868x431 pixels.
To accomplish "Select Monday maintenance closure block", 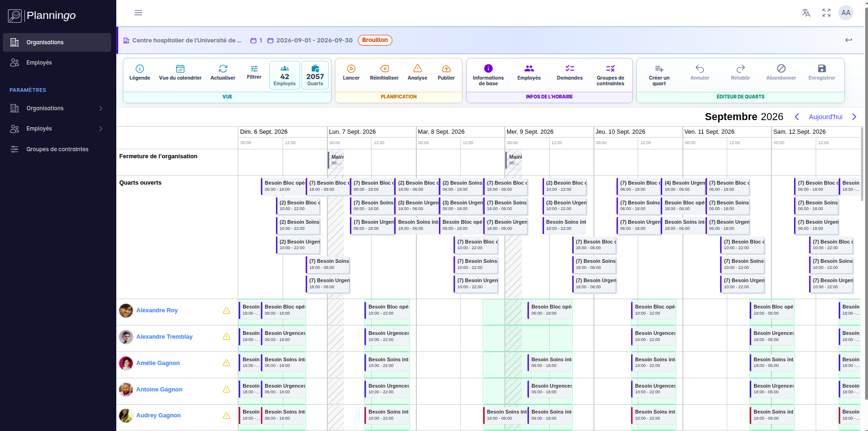I will click(x=336, y=160).
